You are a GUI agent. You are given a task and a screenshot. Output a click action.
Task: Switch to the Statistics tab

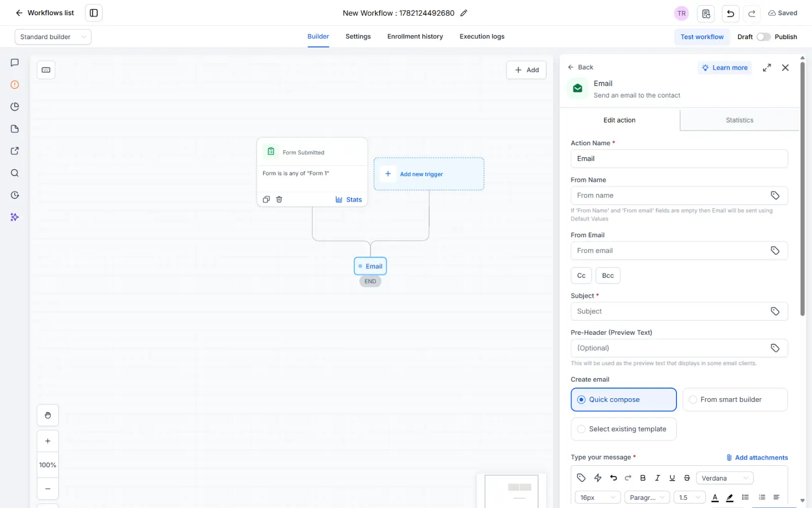(739, 120)
